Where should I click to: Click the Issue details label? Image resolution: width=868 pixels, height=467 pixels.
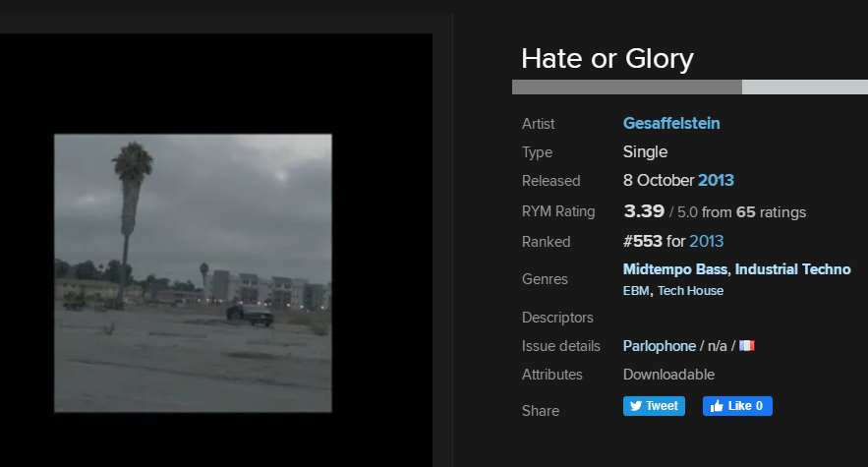(560, 346)
